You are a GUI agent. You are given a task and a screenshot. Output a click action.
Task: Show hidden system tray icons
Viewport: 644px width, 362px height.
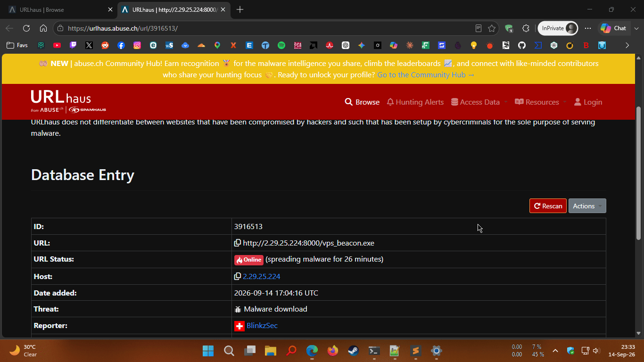[555, 351]
